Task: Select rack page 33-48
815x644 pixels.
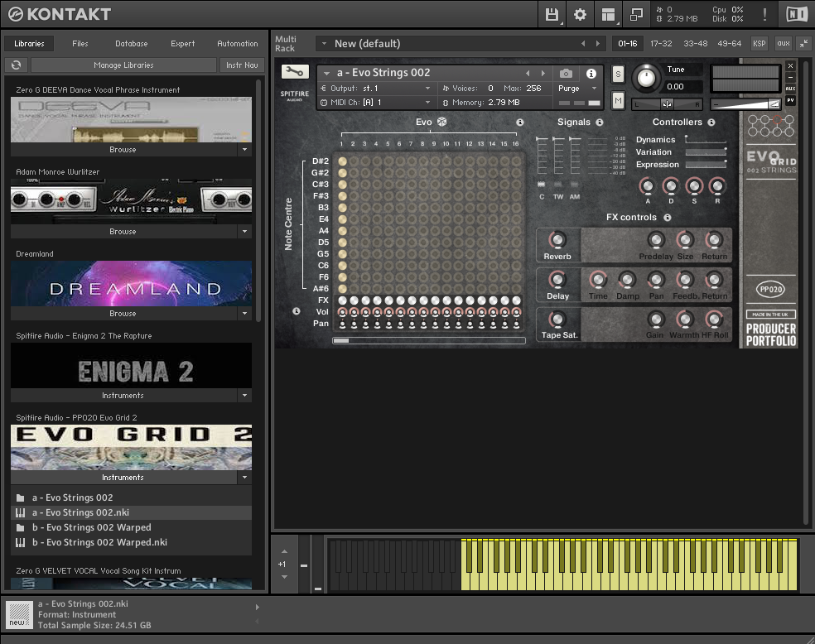Action: pyautogui.click(x=696, y=44)
